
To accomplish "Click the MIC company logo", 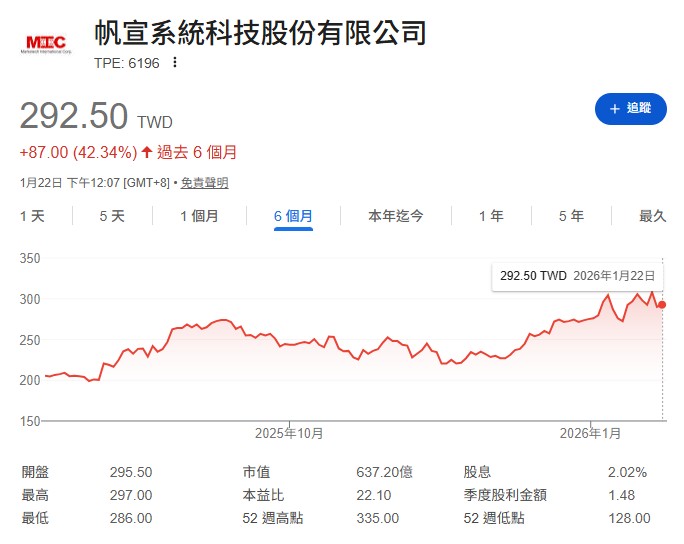I will (x=46, y=44).
